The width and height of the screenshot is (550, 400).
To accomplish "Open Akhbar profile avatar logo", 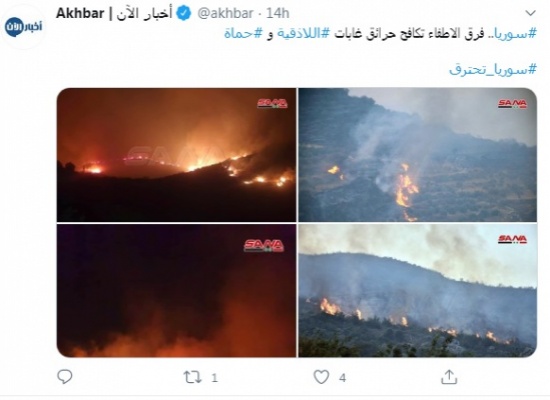I will point(24,27).
